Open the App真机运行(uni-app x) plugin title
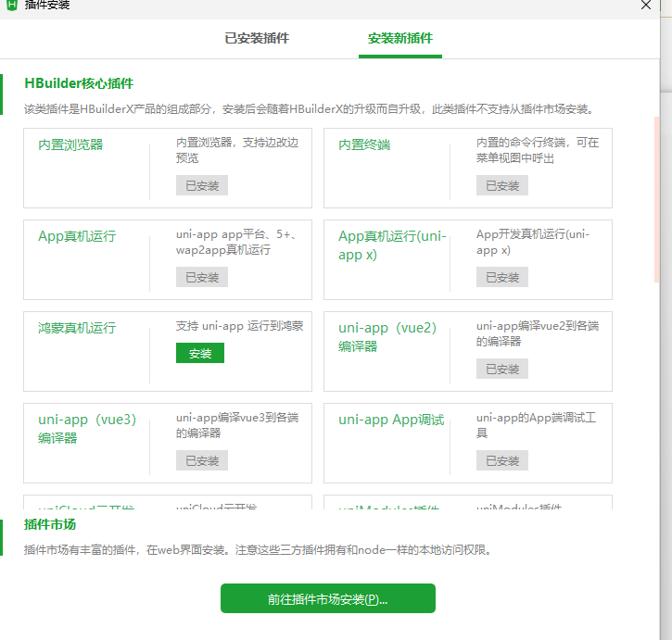 coord(392,245)
